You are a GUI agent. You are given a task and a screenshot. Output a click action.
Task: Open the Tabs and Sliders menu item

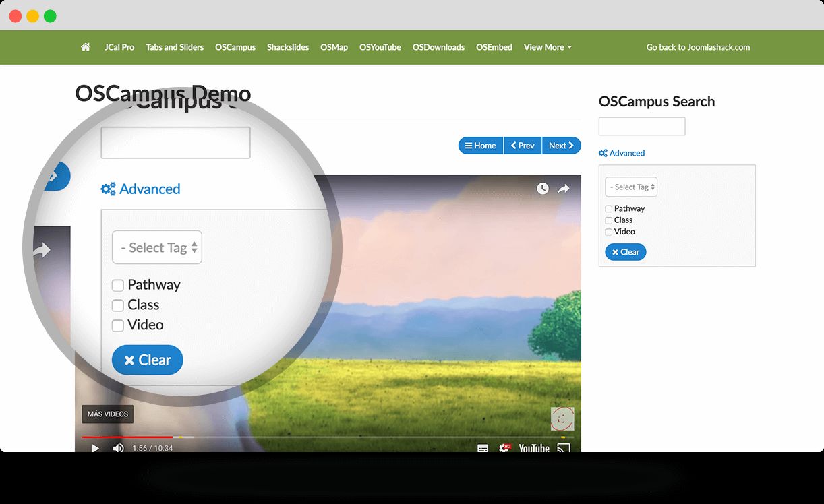pos(175,47)
